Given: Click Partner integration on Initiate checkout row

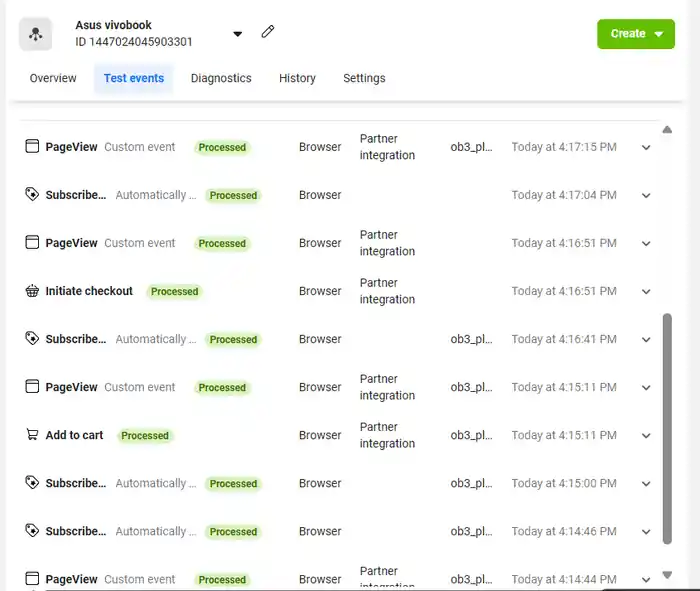Looking at the screenshot, I should click(x=387, y=291).
